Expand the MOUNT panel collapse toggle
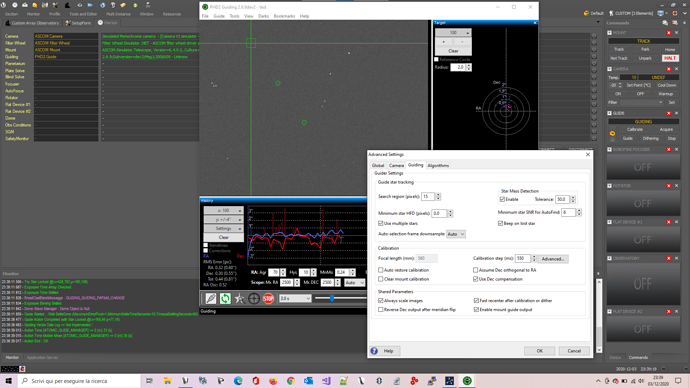 point(609,33)
